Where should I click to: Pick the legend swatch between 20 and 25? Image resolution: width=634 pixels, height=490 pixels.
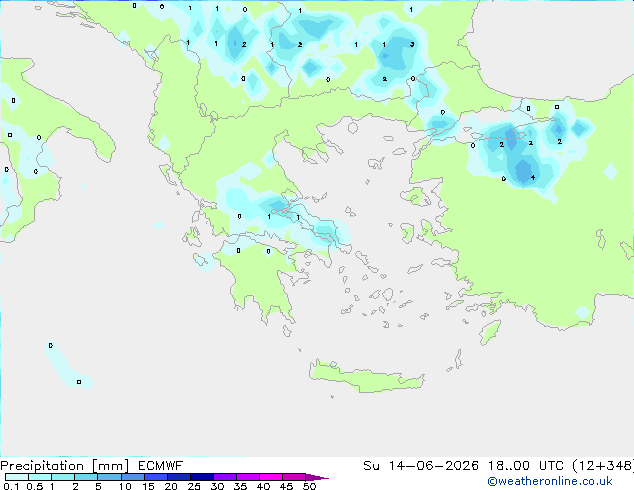[x=179, y=477]
